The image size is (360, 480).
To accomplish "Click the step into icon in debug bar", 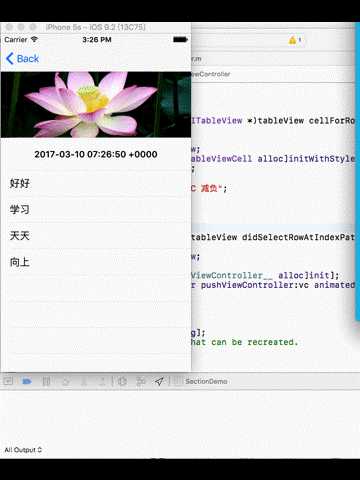I will click(x=84, y=381).
